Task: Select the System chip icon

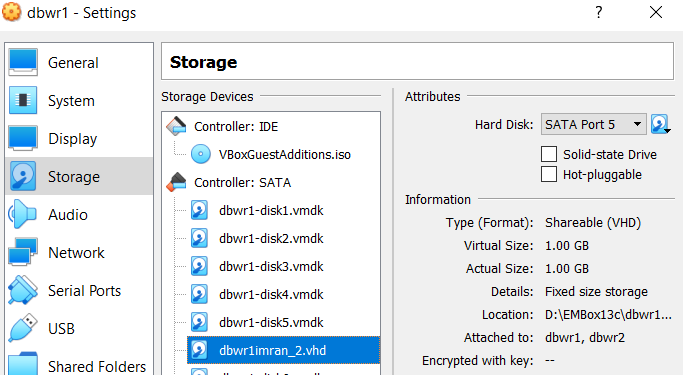Action: click(x=23, y=100)
